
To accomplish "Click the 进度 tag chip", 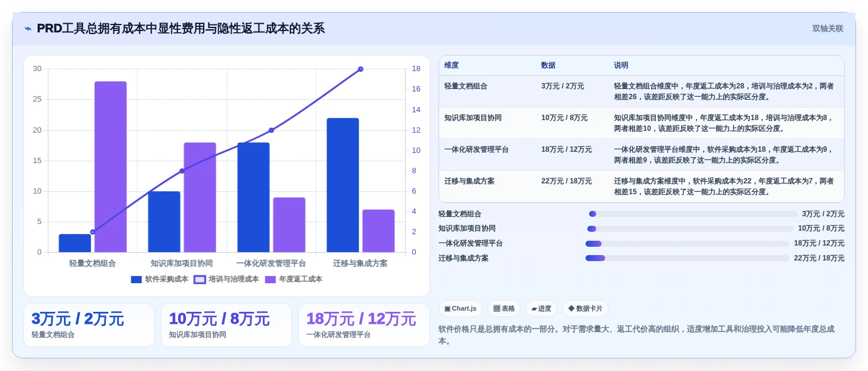I will [x=541, y=309].
